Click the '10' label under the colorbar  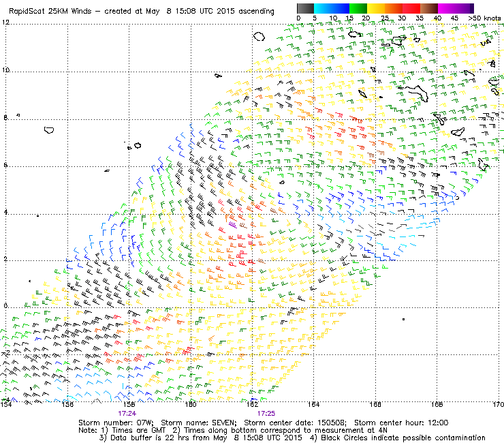click(x=333, y=18)
